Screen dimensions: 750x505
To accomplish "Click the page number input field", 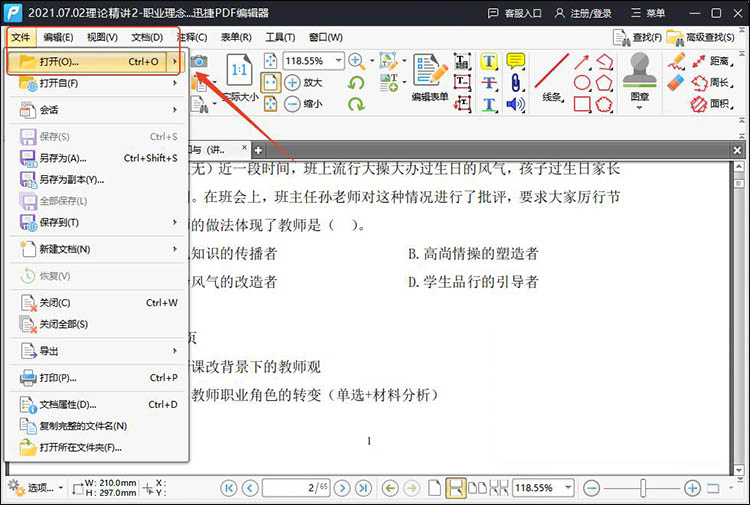I will click(x=296, y=488).
